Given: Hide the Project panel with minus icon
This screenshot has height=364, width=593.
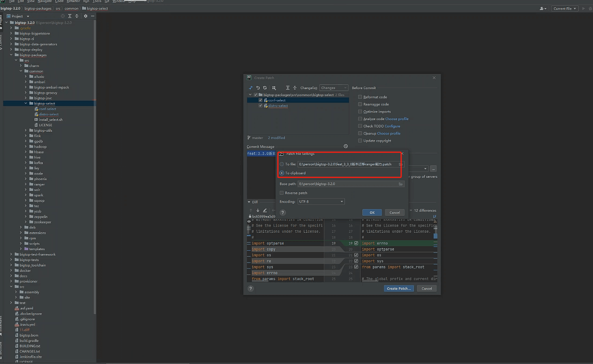Looking at the screenshot, I should [x=93, y=16].
